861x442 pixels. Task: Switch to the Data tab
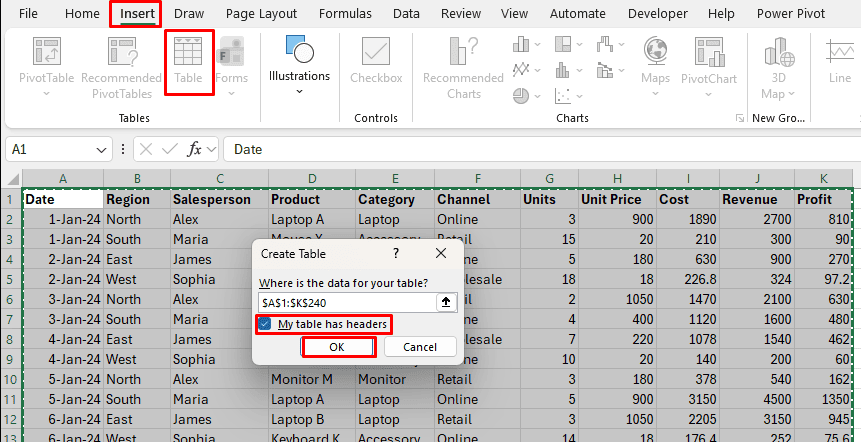[406, 14]
